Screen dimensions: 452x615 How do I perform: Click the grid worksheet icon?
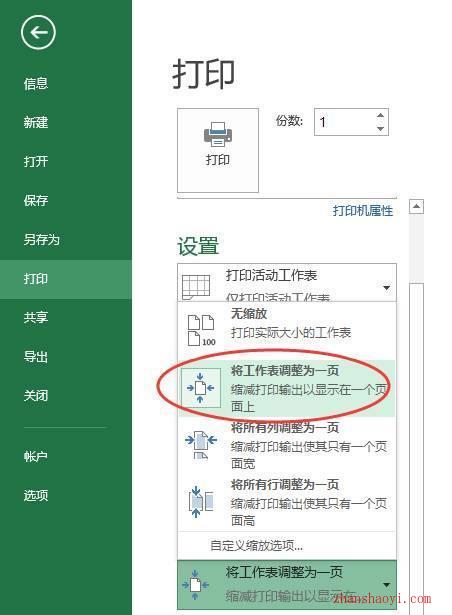[x=196, y=286]
